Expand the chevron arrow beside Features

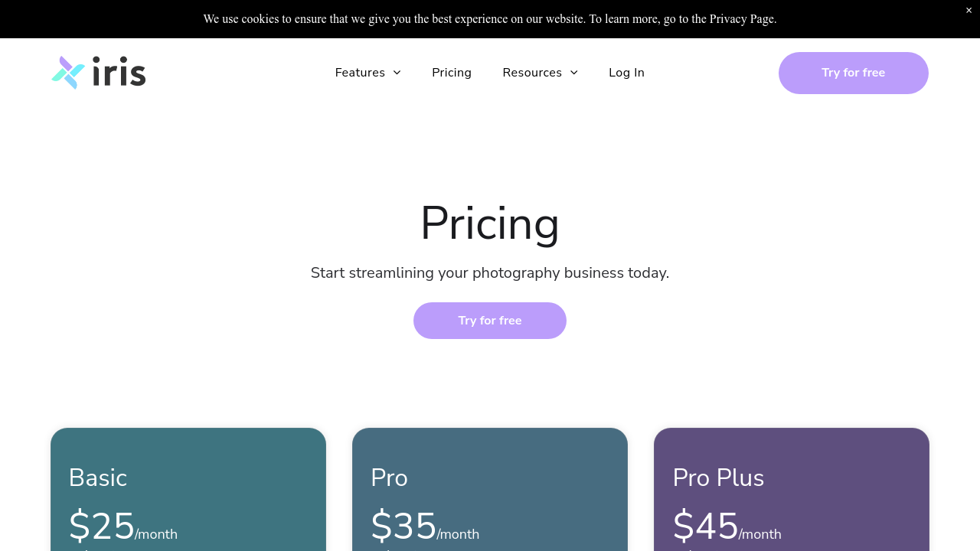pyautogui.click(x=397, y=73)
